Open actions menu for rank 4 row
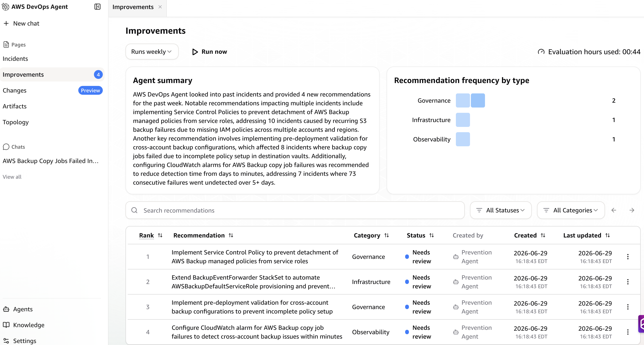 click(628, 332)
